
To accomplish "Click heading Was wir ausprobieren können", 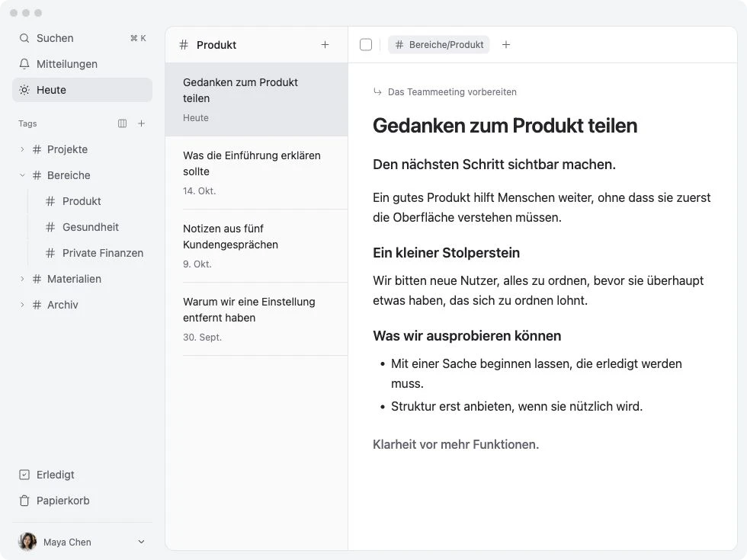I will 466,336.
